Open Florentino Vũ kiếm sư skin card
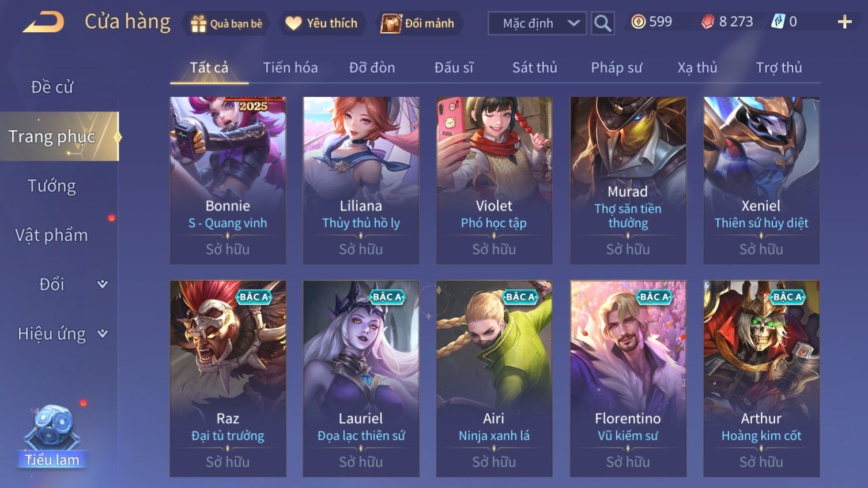The height and width of the screenshot is (488, 868). 628,378
